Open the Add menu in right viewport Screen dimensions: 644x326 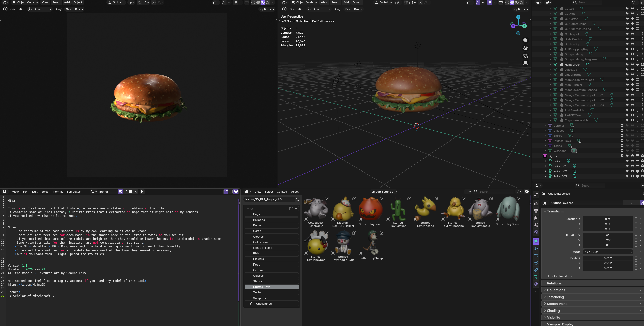(x=346, y=2)
